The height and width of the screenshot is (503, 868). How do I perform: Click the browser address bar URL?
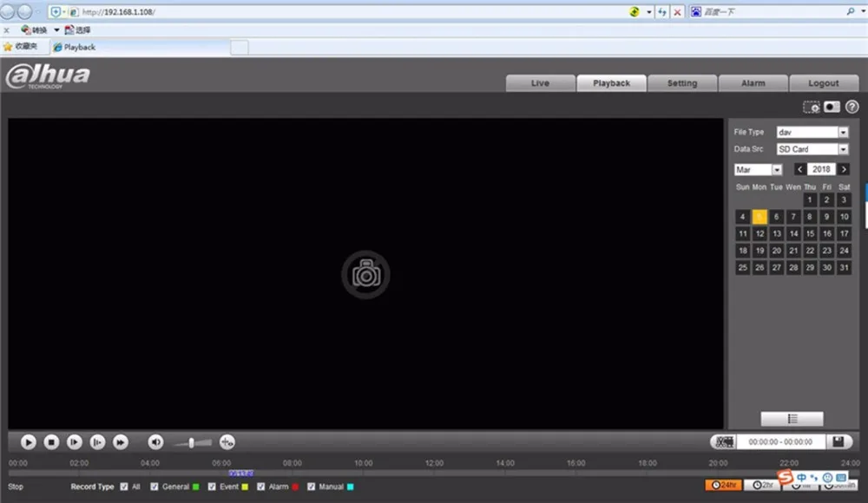[118, 11]
